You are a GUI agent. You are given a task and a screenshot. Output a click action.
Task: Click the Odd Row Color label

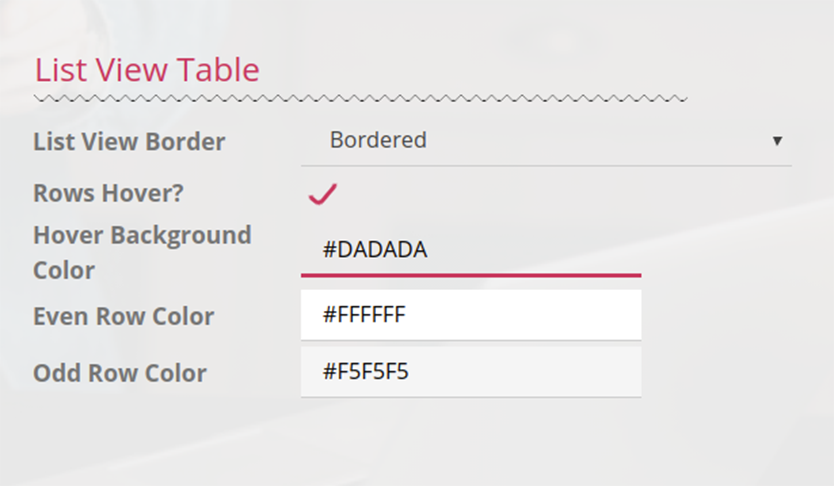click(x=120, y=373)
